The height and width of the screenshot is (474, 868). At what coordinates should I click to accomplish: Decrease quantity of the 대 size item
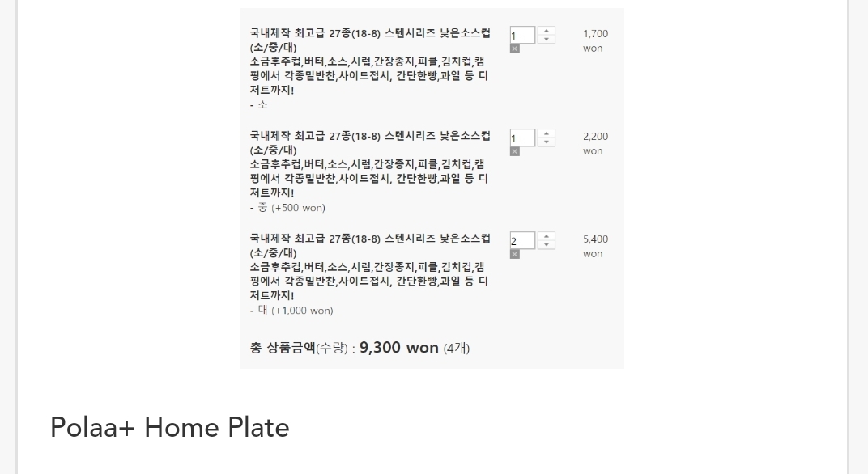pos(547,245)
